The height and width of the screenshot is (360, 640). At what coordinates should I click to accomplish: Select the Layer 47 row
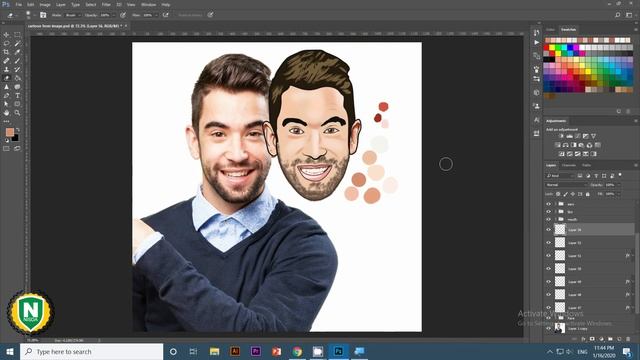click(590, 307)
